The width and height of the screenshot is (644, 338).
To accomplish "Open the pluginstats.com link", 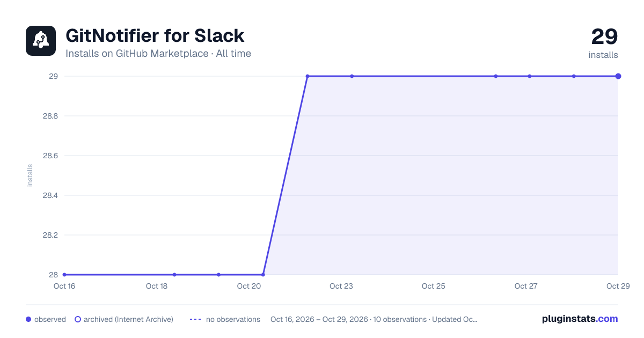I will tap(580, 319).
